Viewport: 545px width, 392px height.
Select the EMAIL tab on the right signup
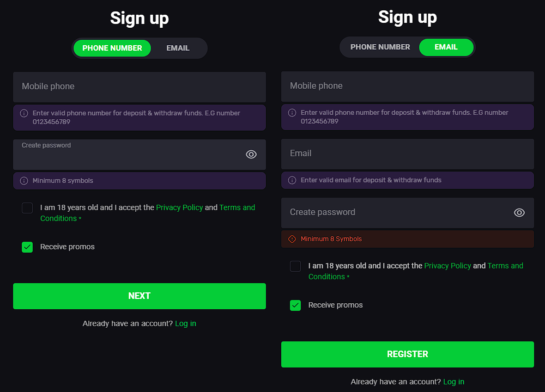point(446,47)
